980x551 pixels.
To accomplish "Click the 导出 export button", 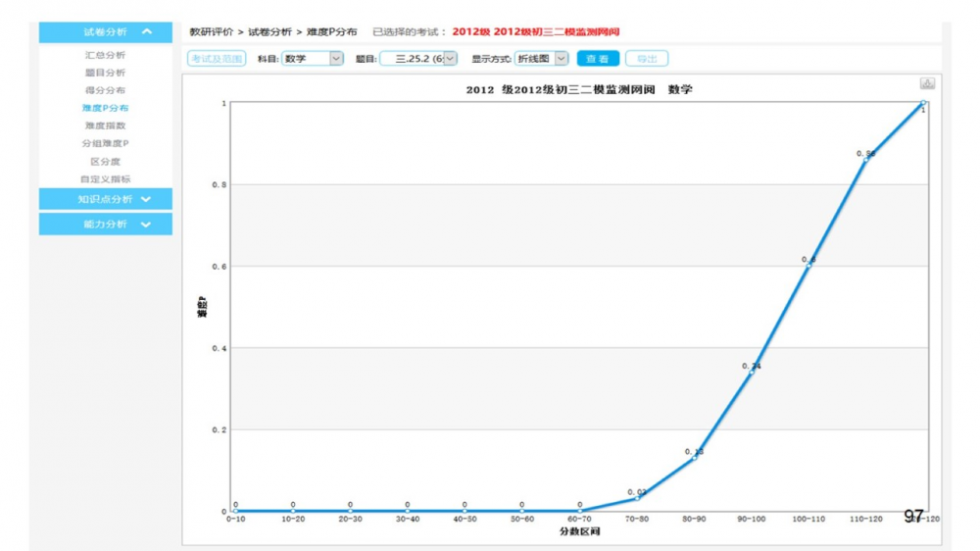I will [647, 59].
